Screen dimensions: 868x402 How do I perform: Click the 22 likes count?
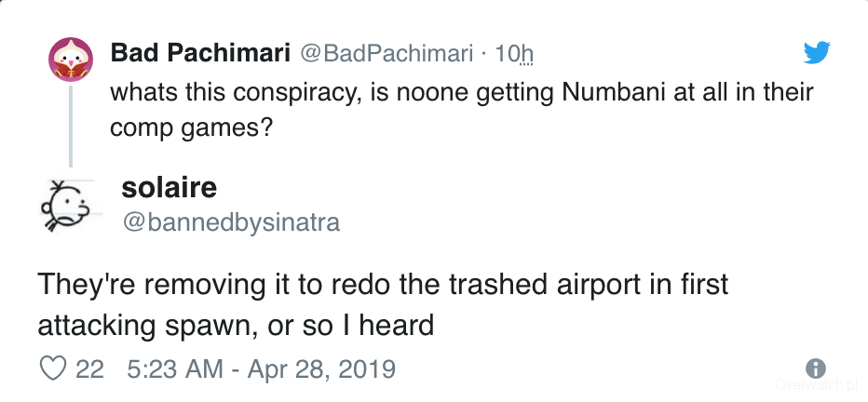point(89,368)
